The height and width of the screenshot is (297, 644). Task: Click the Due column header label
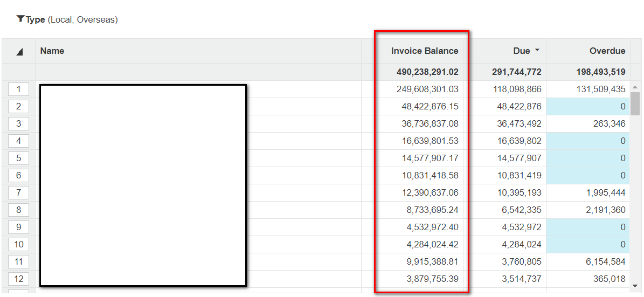point(522,51)
